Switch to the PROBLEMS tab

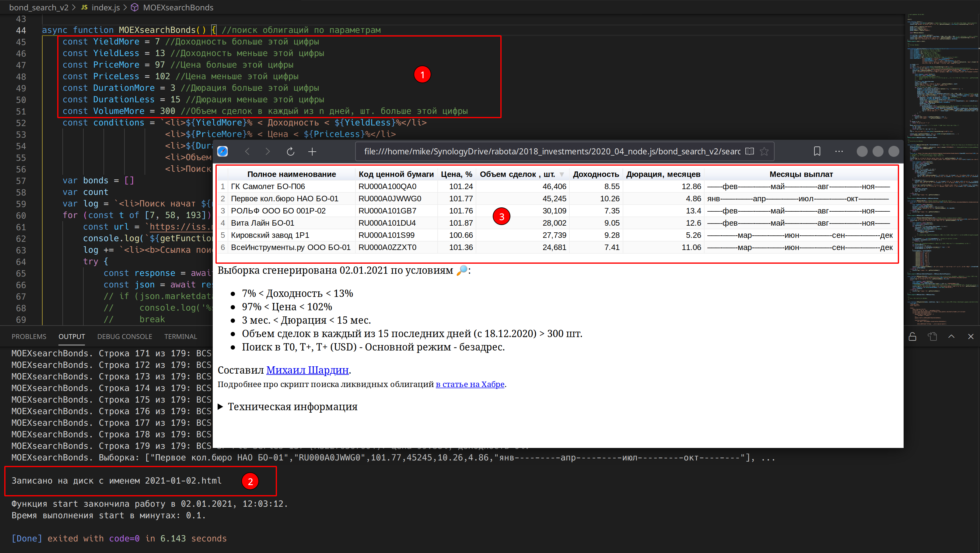pyautogui.click(x=29, y=336)
